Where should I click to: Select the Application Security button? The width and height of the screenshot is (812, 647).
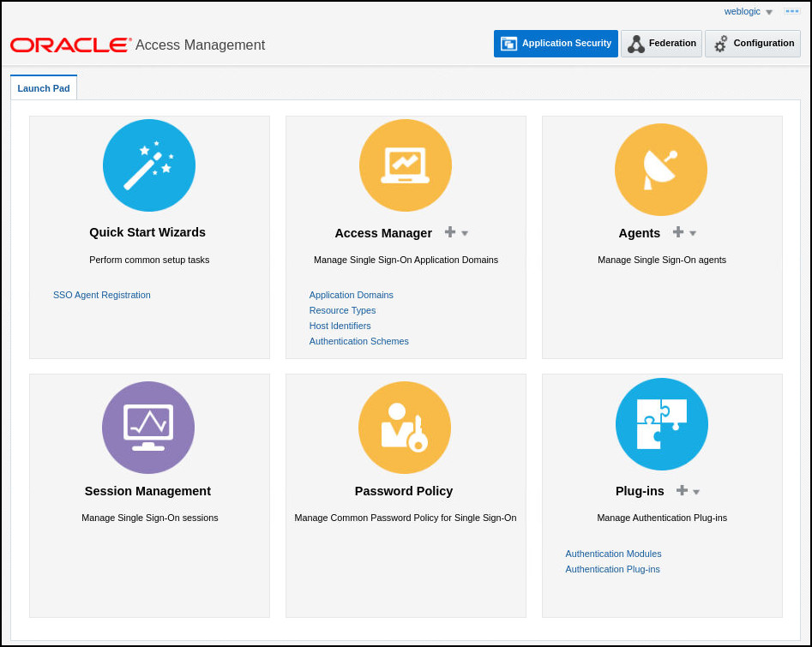(x=556, y=44)
